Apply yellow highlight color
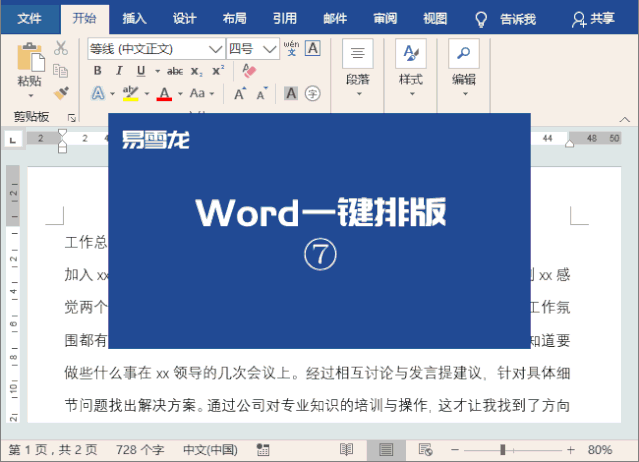Screen dimensions: 639x462 point(130,93)
